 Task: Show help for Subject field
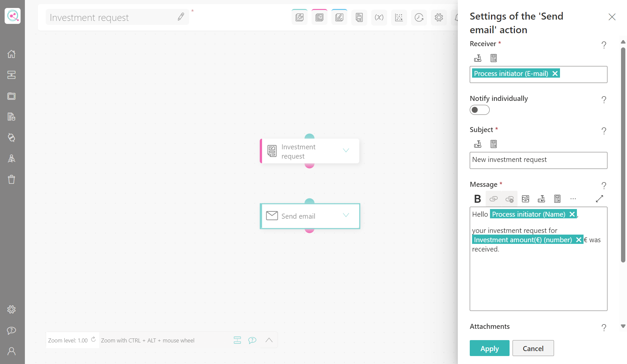coord(604,131)
